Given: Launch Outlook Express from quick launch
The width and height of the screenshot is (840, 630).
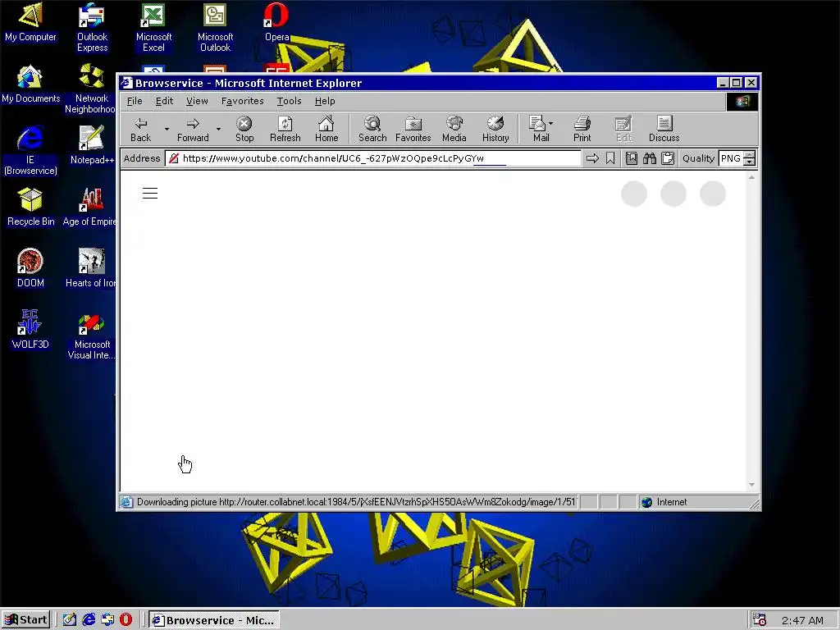Looking at the screenshot, I should click(107, 620).
